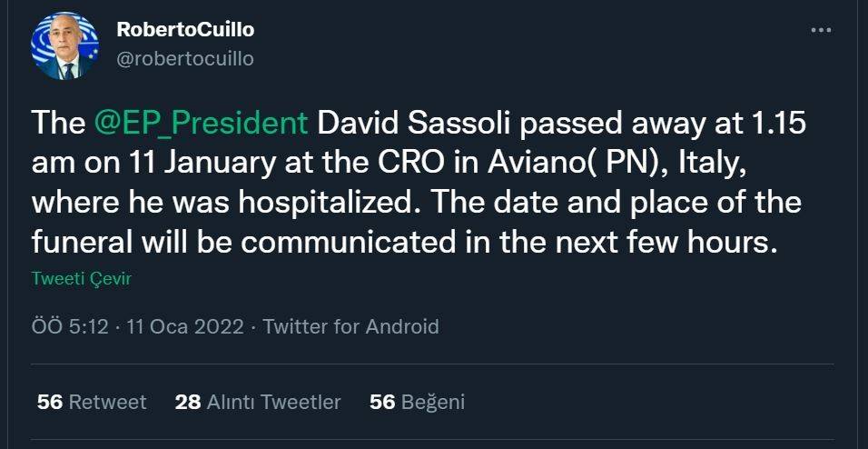This screenshot has width=868, height=449.
Task: View the 28 Alıntı Tweetler list
Action: 258,402
